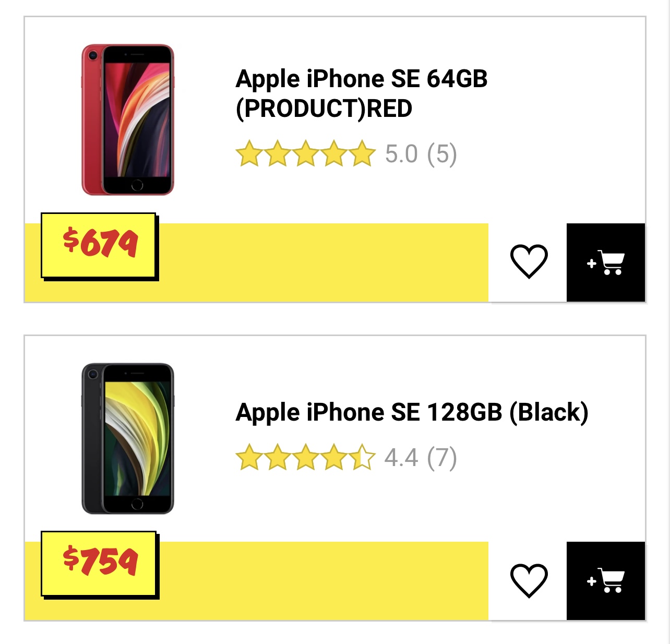Image resolution: width=670 pixels, height=644 pixels.
Task: Click the 4.4 rating score
Action: (401, 458)
